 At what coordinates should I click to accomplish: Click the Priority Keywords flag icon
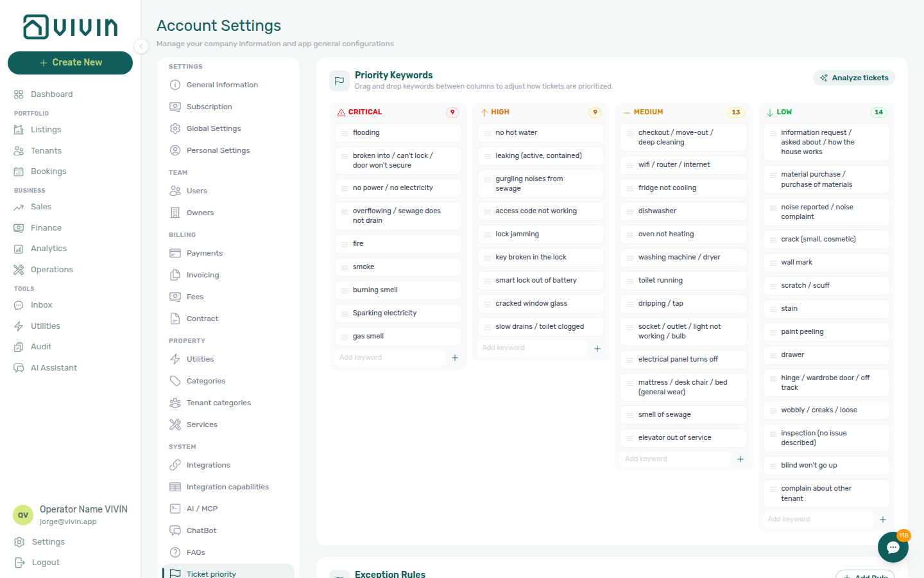point(339,81)
